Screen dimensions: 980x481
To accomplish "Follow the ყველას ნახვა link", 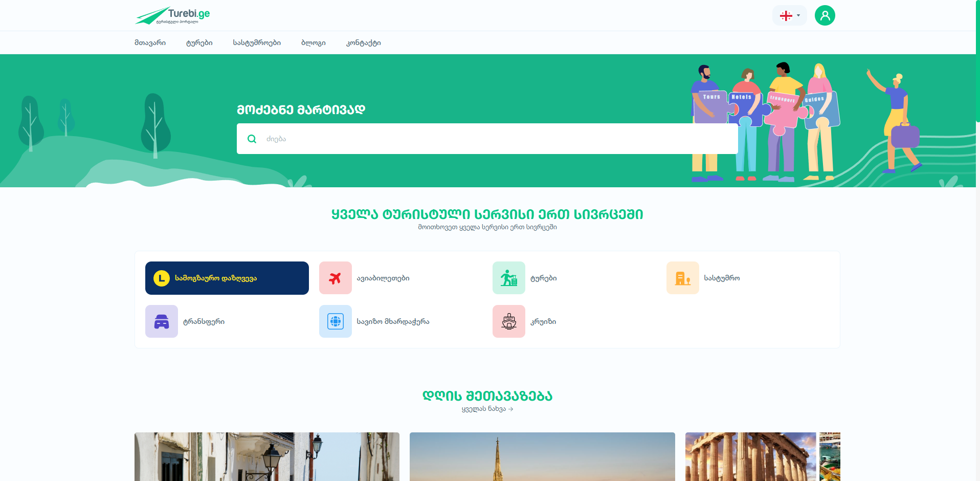I will click(x=487, y=409).
